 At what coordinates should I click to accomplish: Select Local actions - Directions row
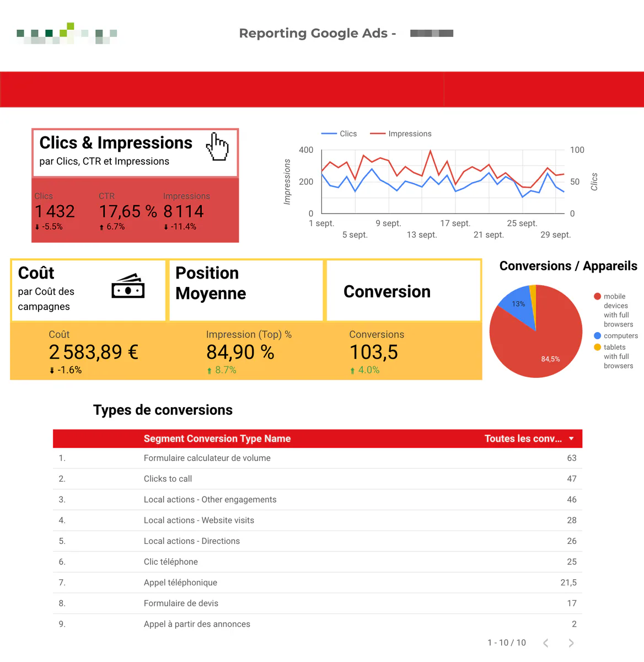tap(318, 541)
